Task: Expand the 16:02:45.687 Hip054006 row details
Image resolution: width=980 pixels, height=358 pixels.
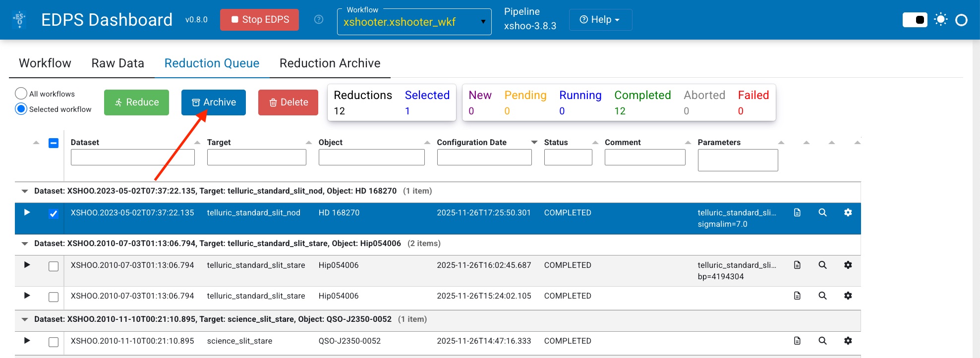Action: click(x=27, y=265)
